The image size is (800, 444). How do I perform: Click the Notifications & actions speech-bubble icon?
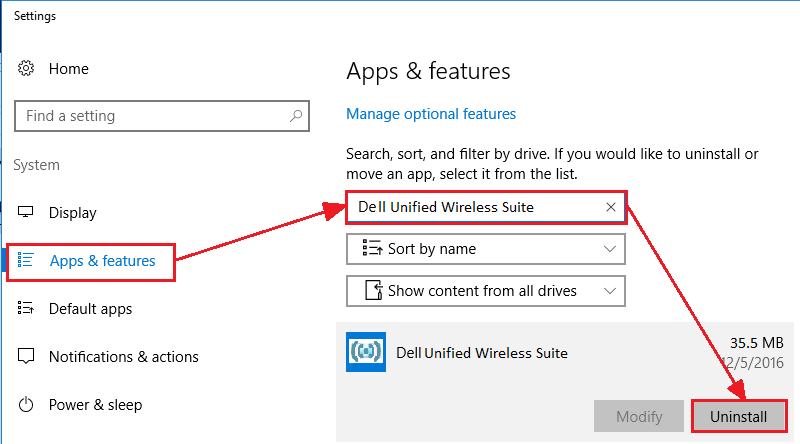click(26, 356)
